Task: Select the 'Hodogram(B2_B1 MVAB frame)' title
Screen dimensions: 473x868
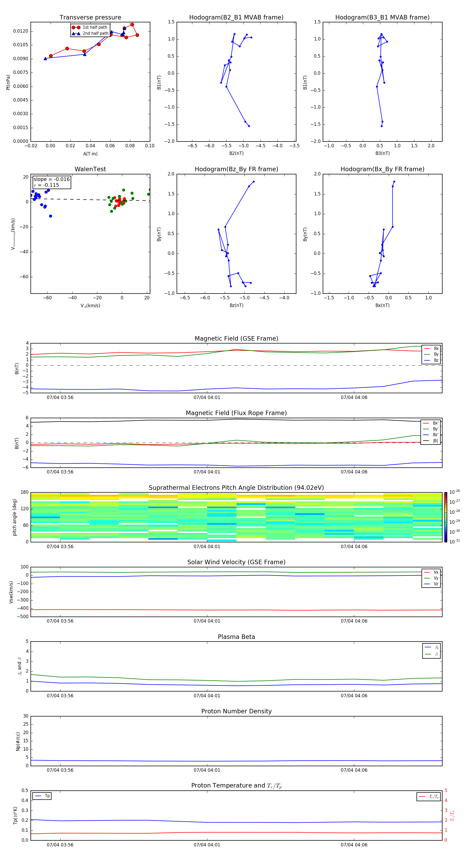Action: (x=236, y=18)
